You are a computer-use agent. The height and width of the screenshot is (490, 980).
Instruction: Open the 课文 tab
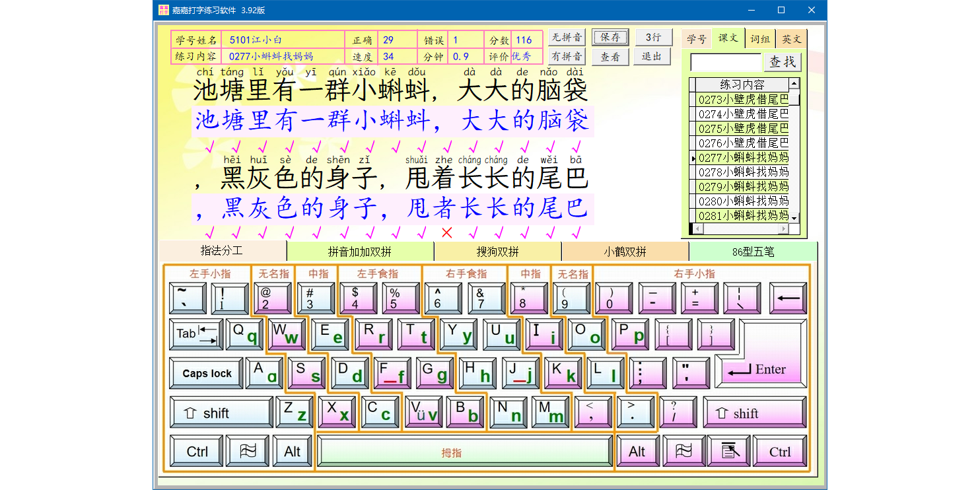tap(728, 38)
